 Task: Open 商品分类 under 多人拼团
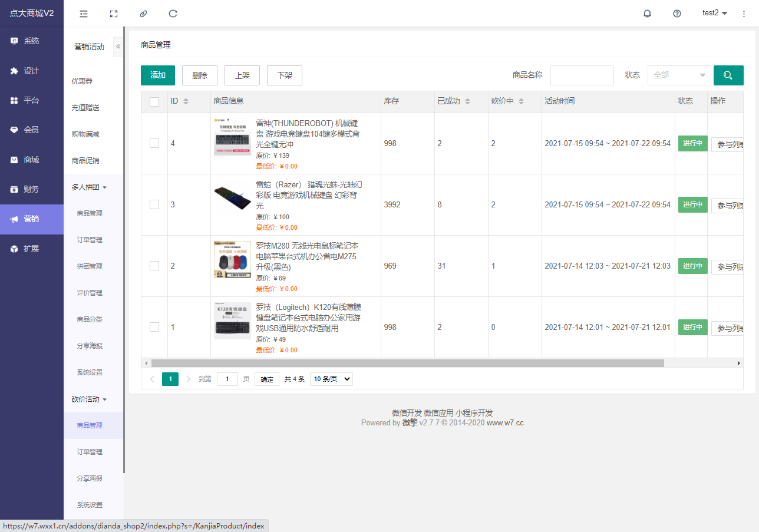pyautogui.click(x=90, y=319)
